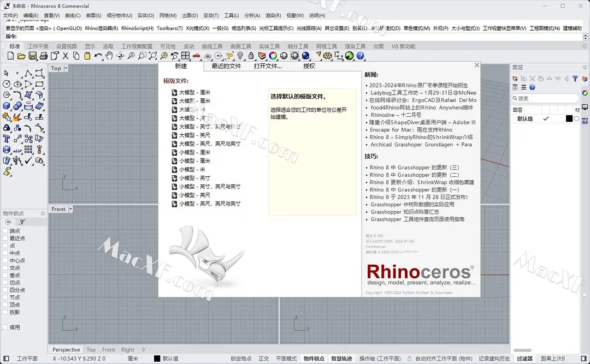Viewport: 590px width, 364px height.
Task: Open the Enscape for Mac news link
Action: tap(411, 130)
